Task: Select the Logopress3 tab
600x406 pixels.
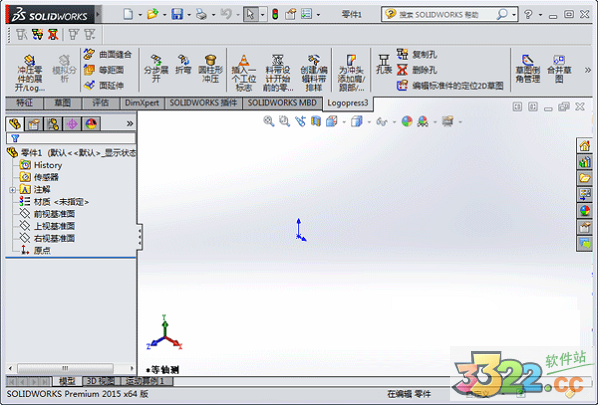Action: click(x=348, y=103)
